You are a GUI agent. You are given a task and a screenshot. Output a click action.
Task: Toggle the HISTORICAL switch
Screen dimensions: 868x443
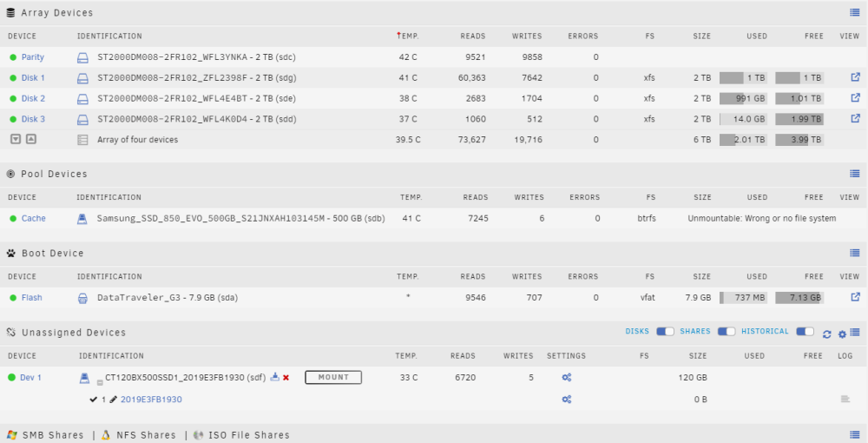(x=805, y=331)
